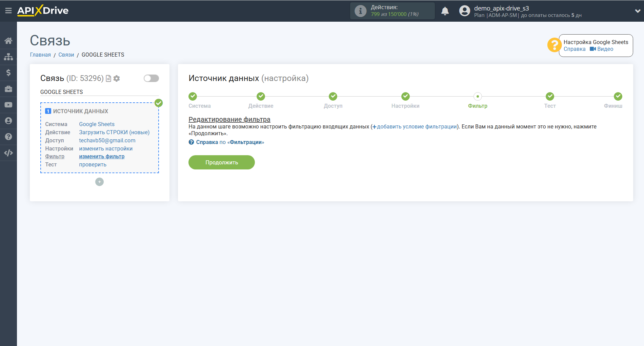Open the document icon beside the connection ID
The height and width of the screenshot is (346, 644).
coord(108,78)
